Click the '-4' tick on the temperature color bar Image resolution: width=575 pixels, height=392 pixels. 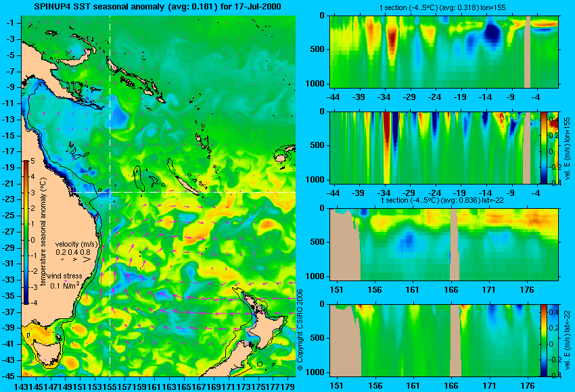(x=34, y=303)
